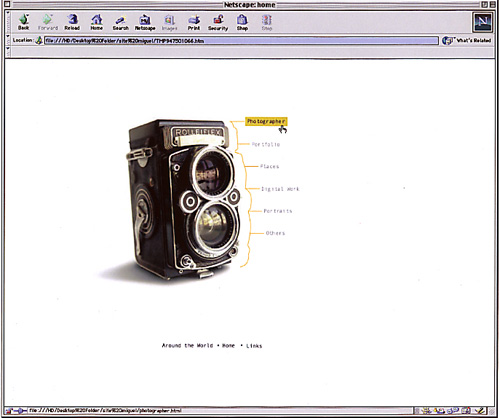Open the Address Book component bar icon
The image size is (500, 418).
tap(466, 411)
